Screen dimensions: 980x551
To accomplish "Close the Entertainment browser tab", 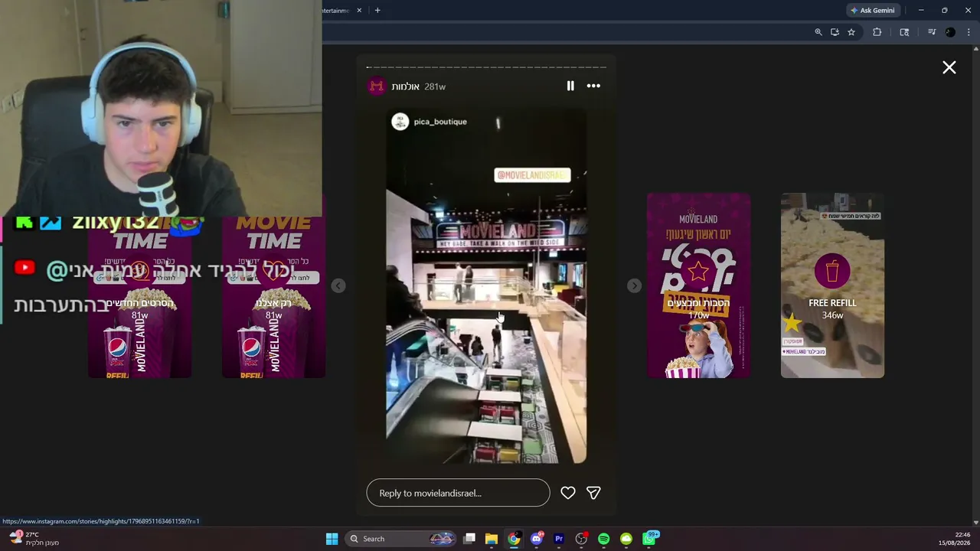I will click(359, 11).
